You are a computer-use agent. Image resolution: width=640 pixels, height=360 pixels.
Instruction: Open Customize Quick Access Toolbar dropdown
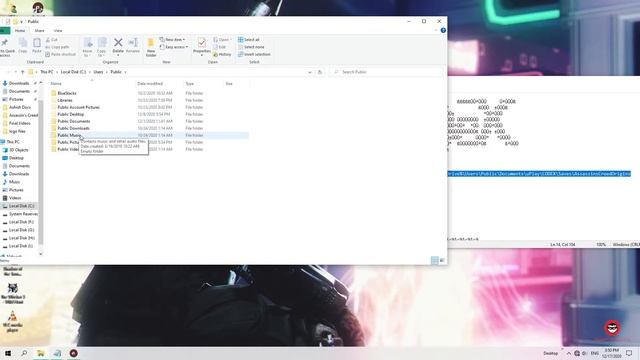pos(21,21)
